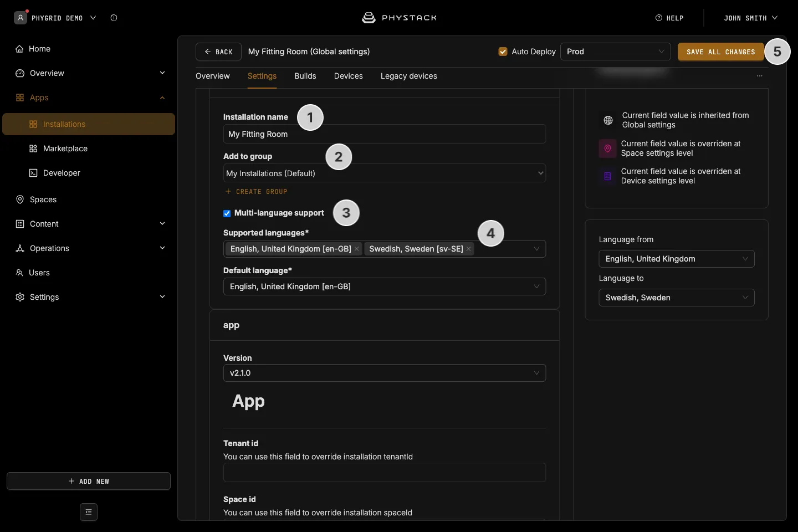Remove English, United Kingdom language tag
This screenshot has height=532, width=798.
pyautogui.click(x=357, y=249)
